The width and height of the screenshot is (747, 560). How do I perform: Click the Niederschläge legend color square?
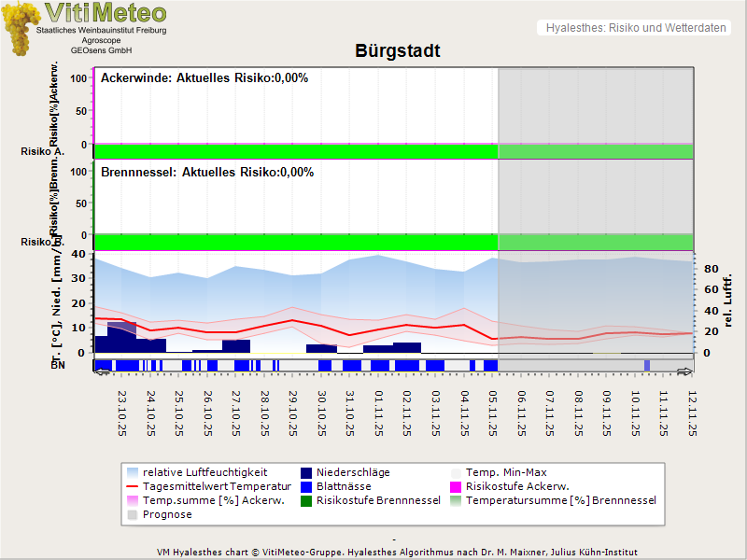tap(307, 473)
